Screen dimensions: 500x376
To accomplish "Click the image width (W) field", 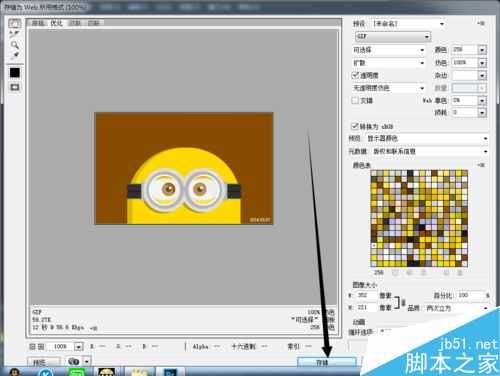I will pos(366,295).
